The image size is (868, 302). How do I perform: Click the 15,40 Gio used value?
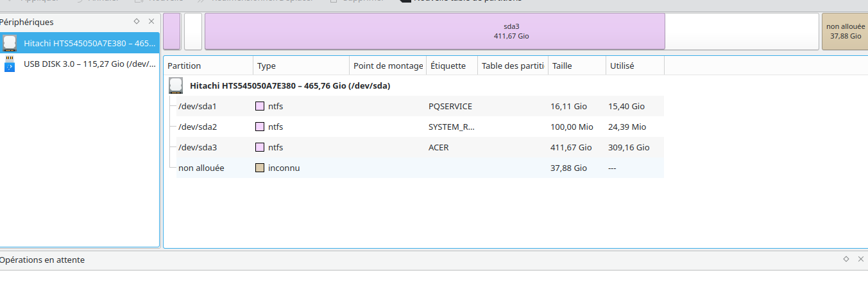pos(626,106)
